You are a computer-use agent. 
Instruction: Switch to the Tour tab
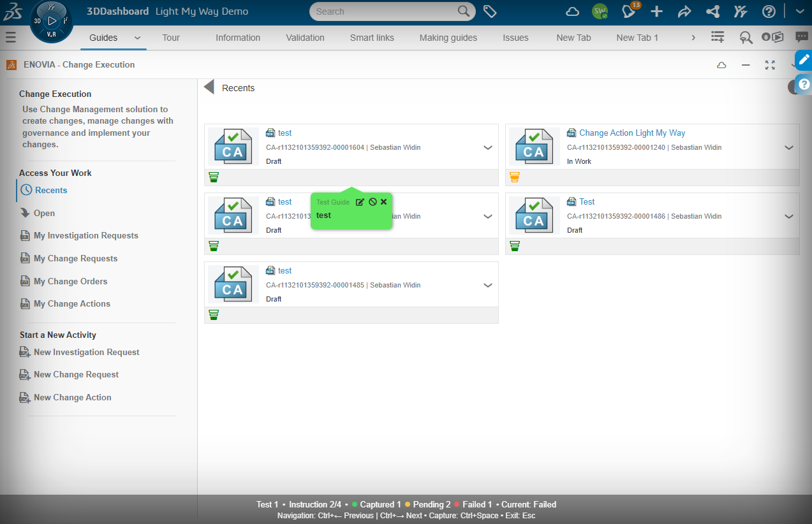point(171,38)
